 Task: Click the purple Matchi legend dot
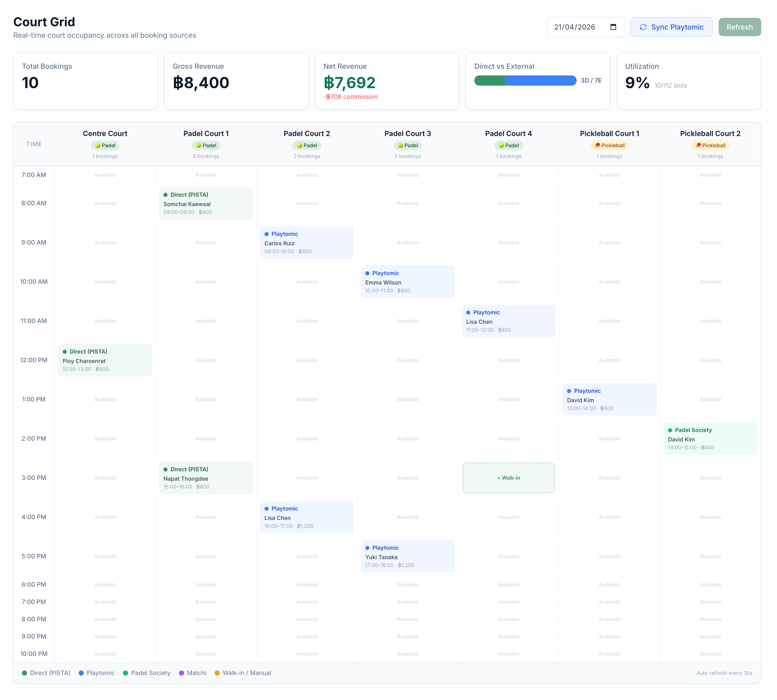click(x=182, y=673)
